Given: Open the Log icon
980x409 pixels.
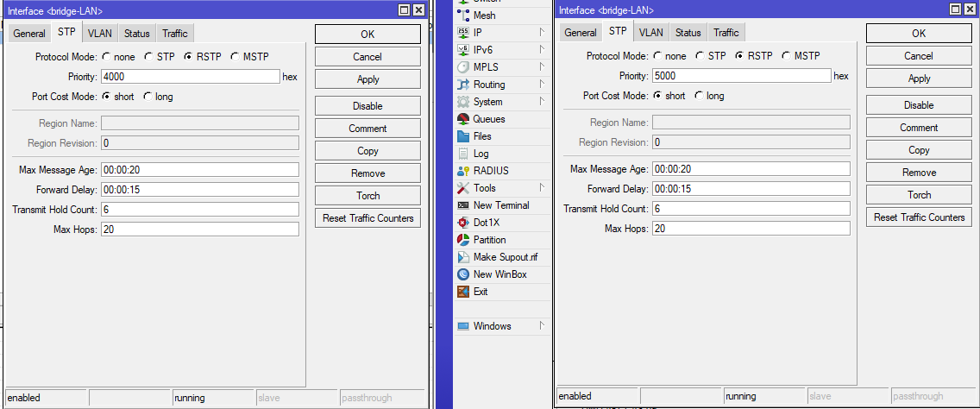Looking at the screenshot, I should [x=463, y=154].
